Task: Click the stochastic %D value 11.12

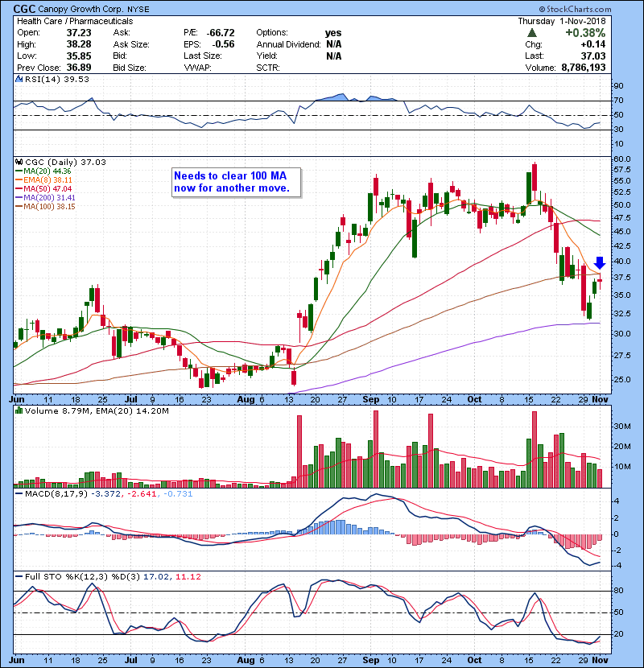Action: (x=188, y=576)
